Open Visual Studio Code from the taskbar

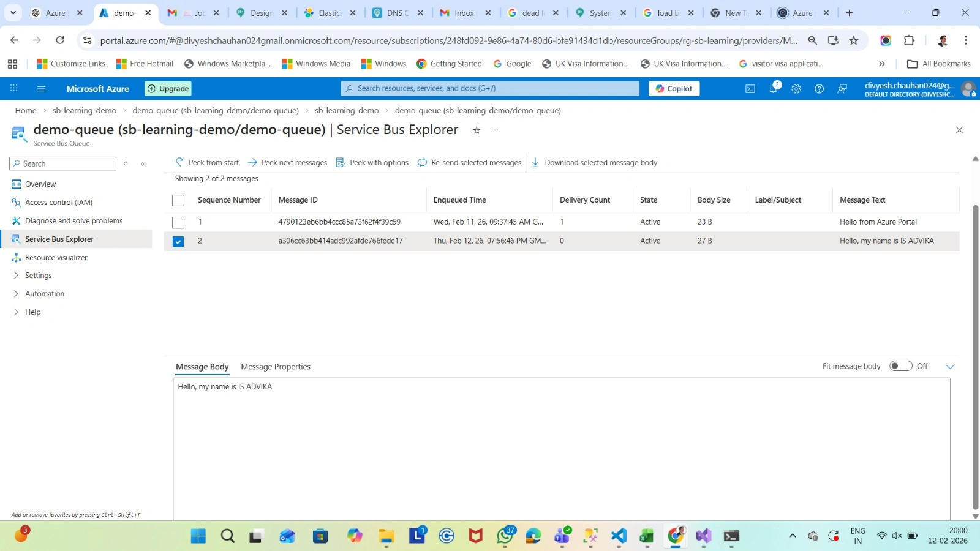619,536
